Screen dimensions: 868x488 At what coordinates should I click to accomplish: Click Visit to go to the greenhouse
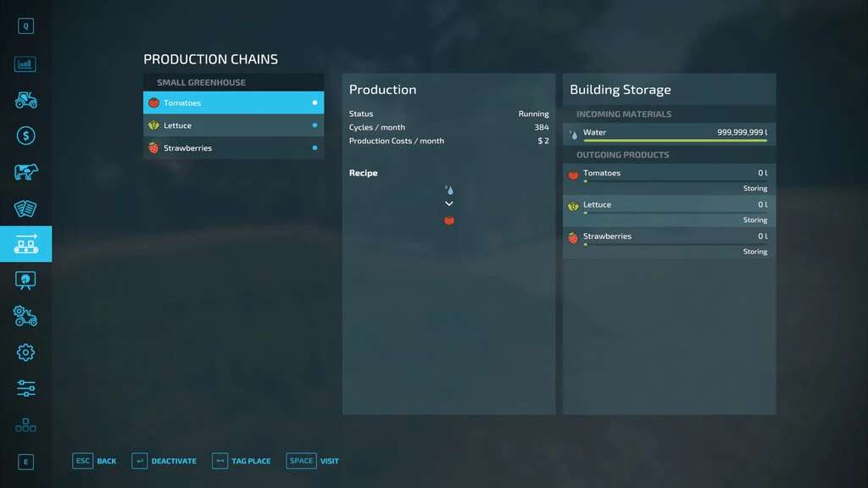313,461
